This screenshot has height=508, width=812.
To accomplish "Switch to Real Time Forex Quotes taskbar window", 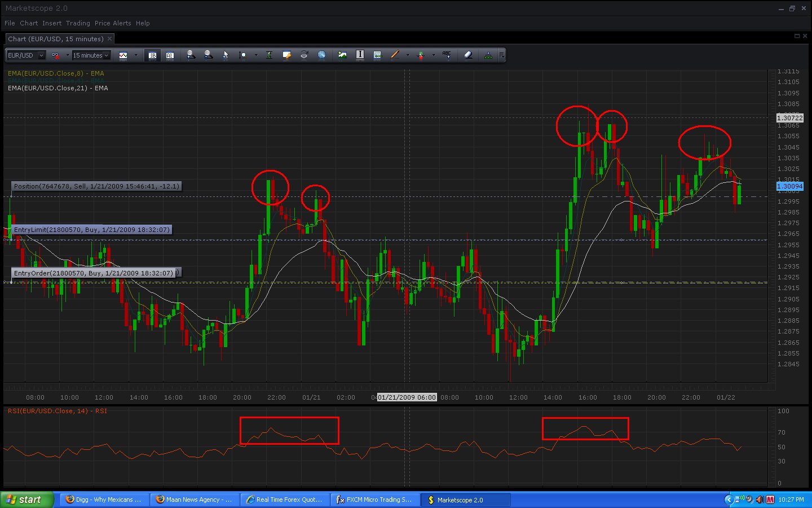I will point(285,500).
